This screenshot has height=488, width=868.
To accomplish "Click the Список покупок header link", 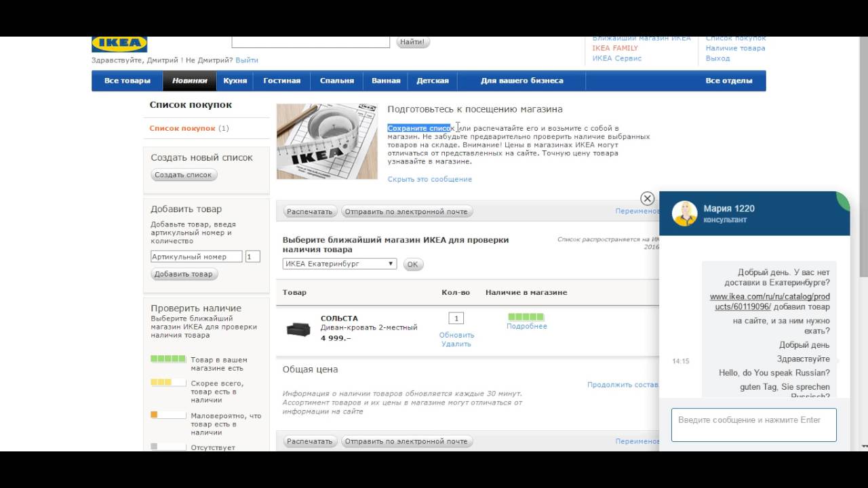I will tap(736, 39).
